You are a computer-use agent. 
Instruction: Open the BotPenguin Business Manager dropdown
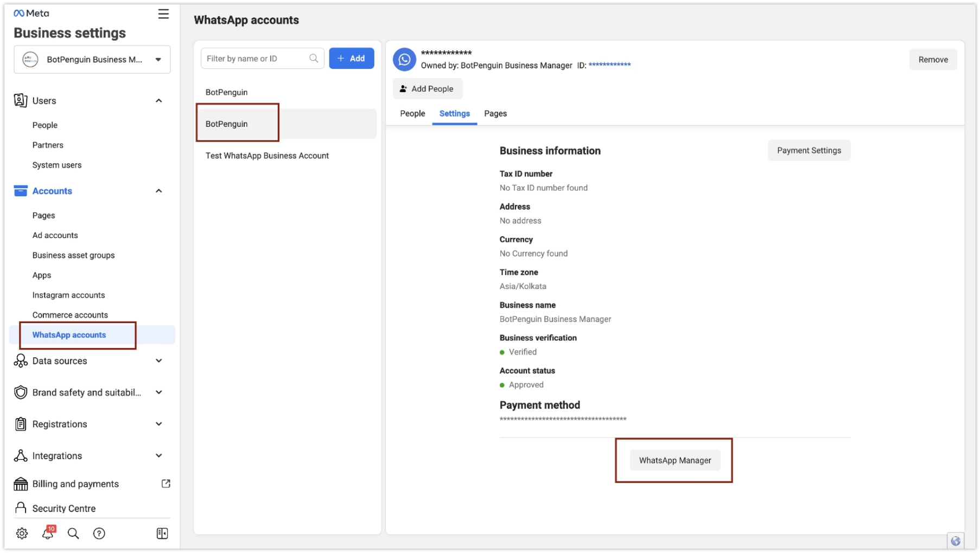pos(92,60)
